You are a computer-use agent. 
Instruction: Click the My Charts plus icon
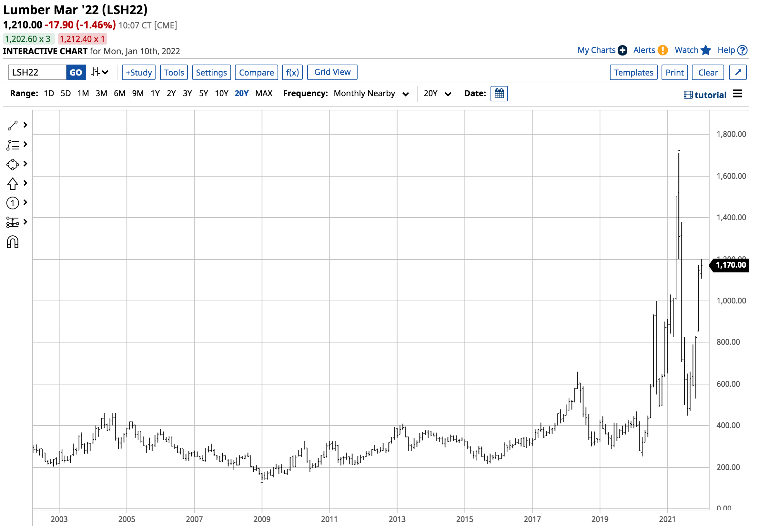[x=623, y=50]
